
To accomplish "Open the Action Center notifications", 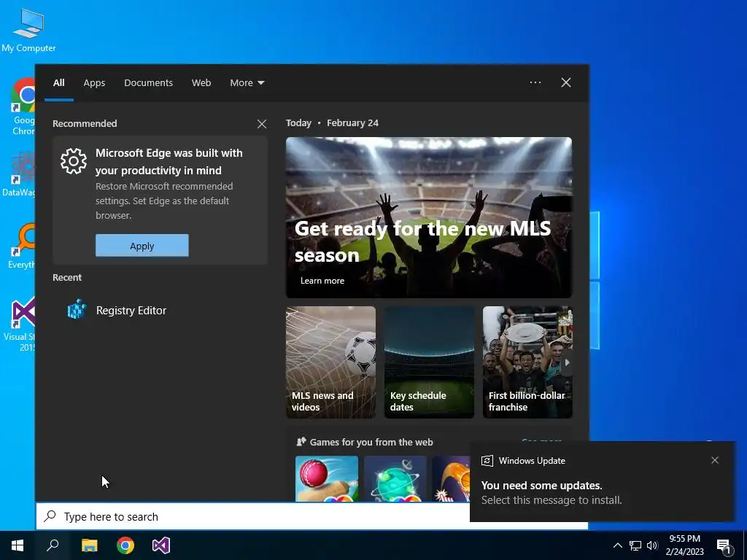I will [x=724, y=545].
